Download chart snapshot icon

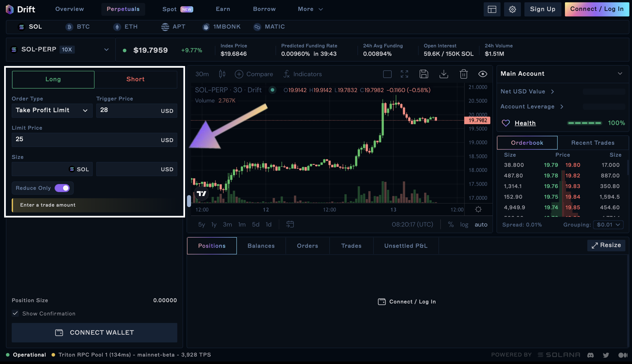444,74
